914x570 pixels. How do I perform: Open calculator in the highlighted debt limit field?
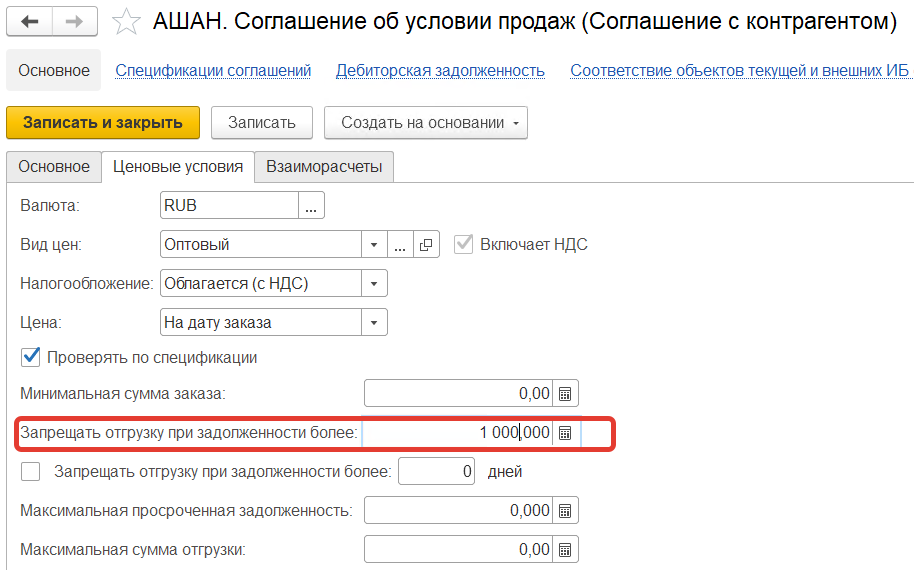tap(565, 433)
